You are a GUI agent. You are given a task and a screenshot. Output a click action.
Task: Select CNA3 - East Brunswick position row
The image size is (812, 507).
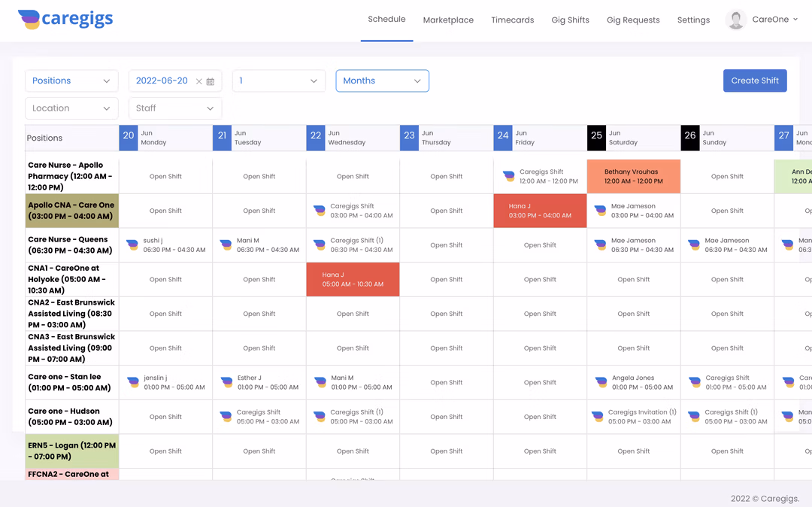pyautogui.click(x=72, y=348)
